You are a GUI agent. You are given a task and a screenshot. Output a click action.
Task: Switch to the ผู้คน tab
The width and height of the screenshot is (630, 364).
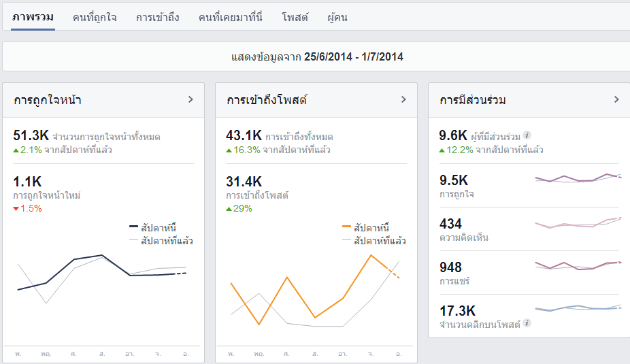(337, 17)
